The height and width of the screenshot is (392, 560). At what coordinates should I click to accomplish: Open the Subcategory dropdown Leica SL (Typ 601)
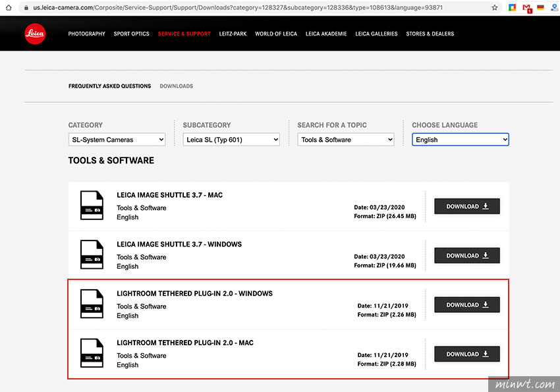(231, 140)
